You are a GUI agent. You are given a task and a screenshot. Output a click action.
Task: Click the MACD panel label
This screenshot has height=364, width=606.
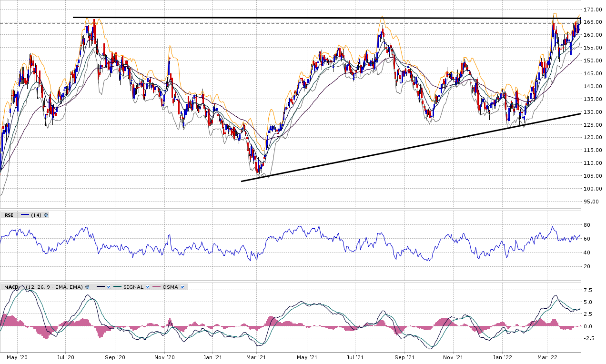10,287
